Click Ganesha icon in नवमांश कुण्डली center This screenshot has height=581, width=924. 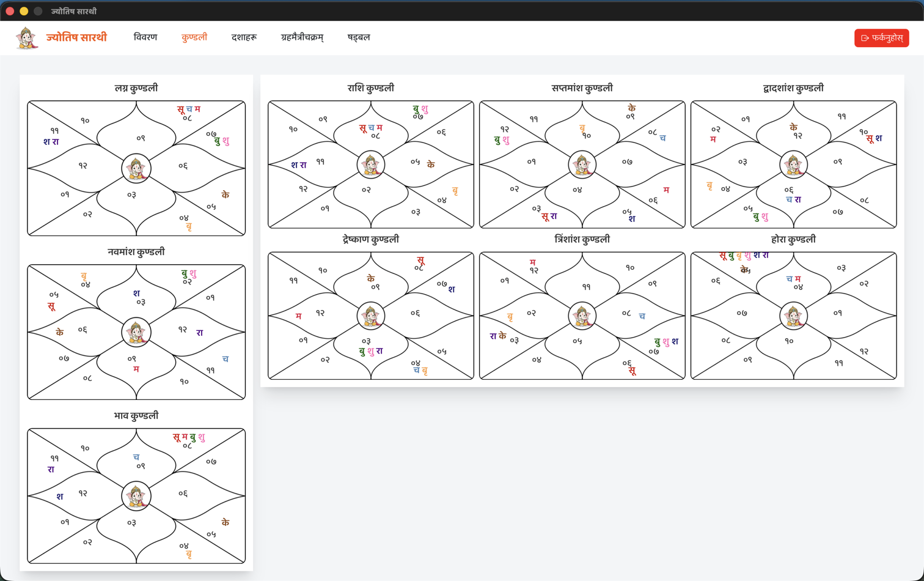(136, 332)
